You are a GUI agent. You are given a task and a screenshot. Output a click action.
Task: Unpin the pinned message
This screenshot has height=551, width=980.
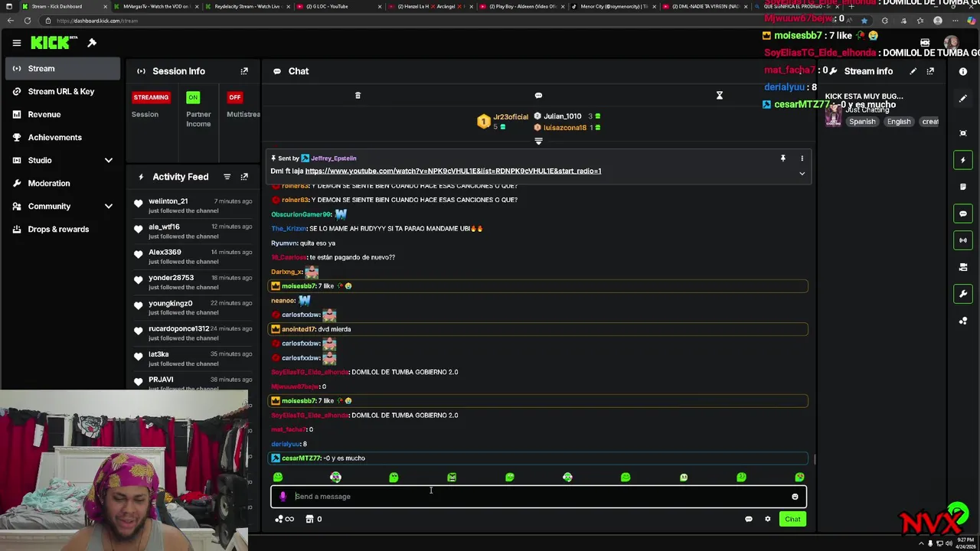click(782, 158)
